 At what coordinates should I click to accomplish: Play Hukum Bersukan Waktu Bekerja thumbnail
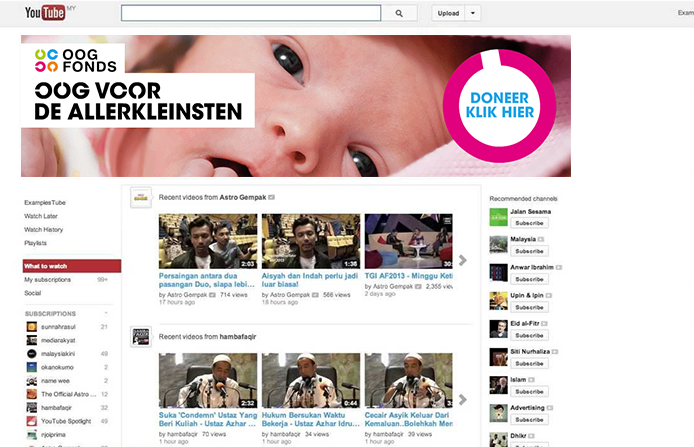(x=311, y=381)
